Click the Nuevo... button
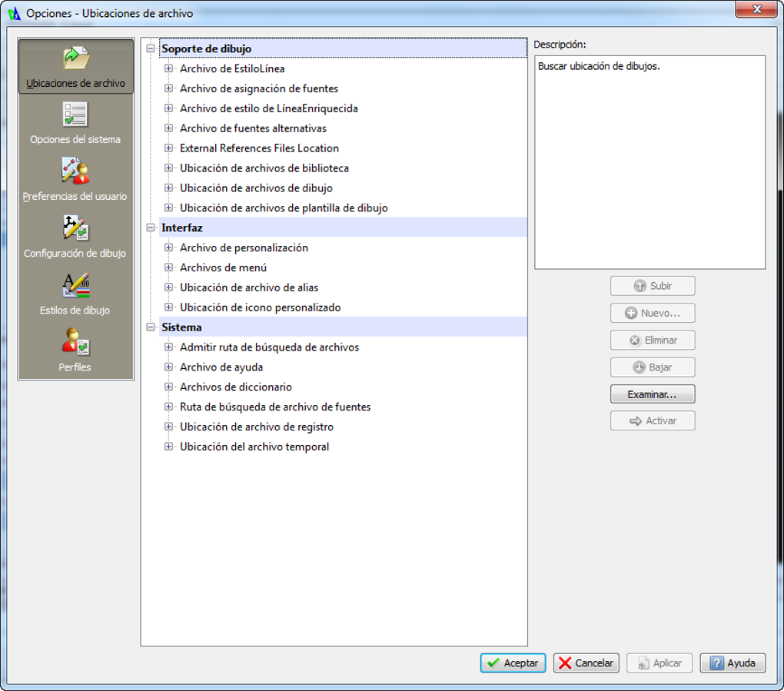This screenshot has height=691, width=784. [x=653, y=313]
